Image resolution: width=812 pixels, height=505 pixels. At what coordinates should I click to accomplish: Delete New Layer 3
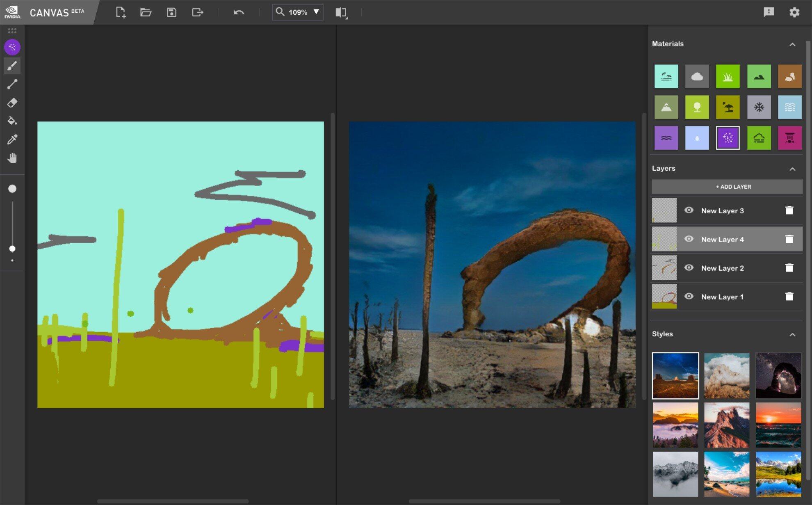pyautogui.click(x=789, y=210)
